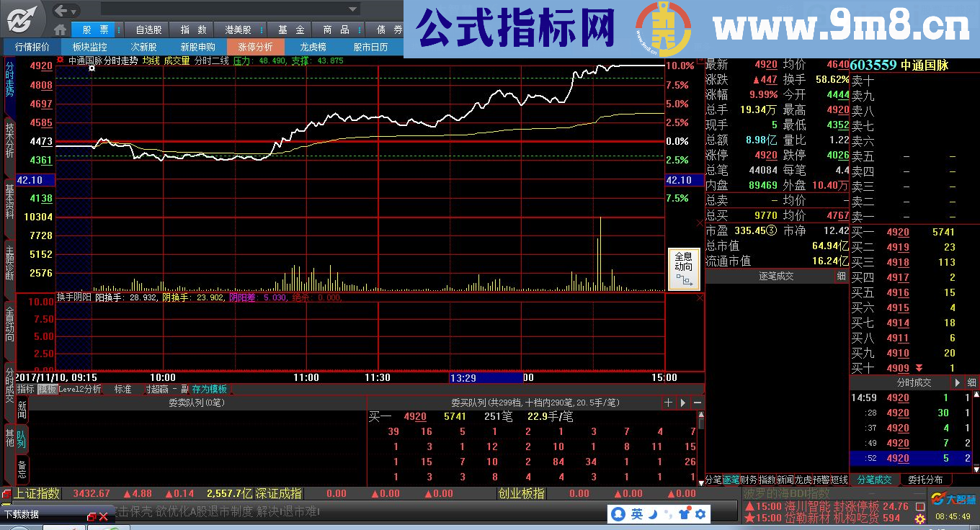This screenshot has height=530, width=980.
Task: Switch to 涨停分析 tab
Action: click(255, 47)
